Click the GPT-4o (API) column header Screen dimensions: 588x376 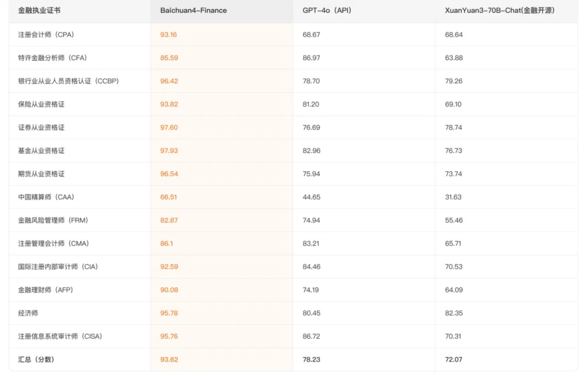point(327,10)
